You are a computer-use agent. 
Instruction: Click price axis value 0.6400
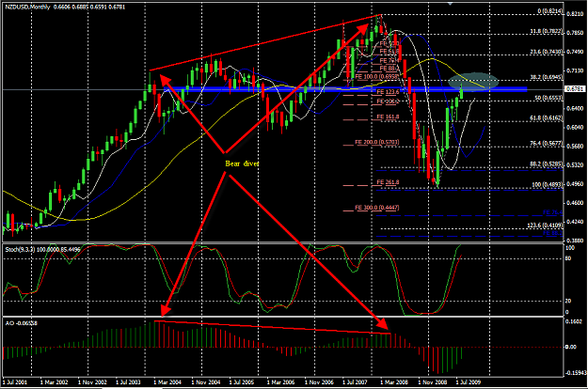coord(575,108)
